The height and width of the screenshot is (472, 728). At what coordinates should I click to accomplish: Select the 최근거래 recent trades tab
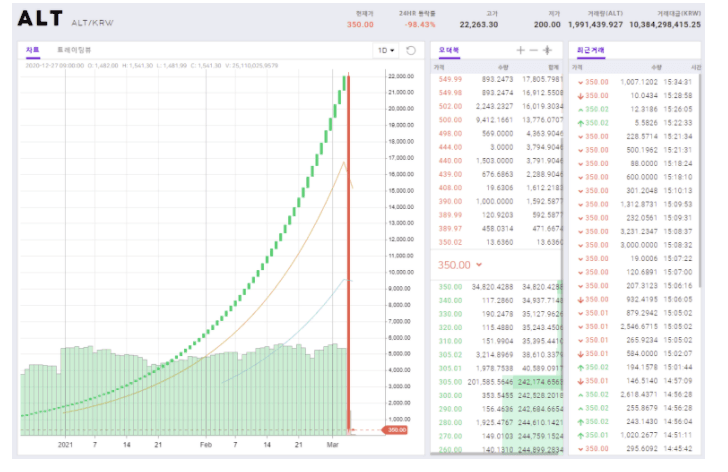click(591, 50)
